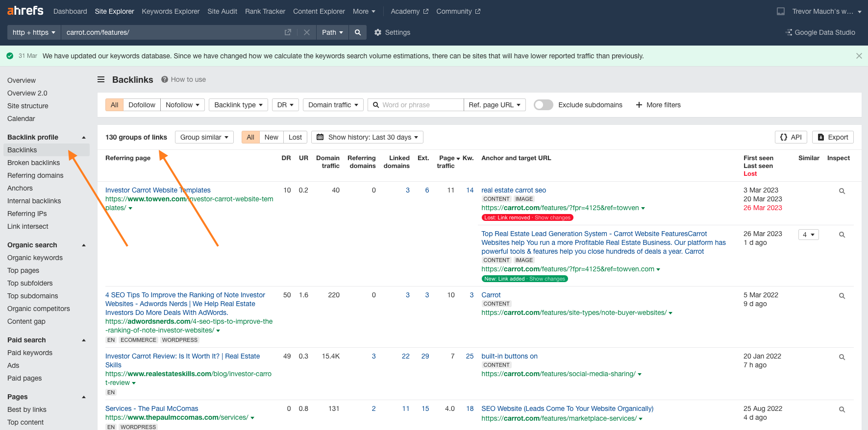Open Google Data Studio connector

coord(820,32)
